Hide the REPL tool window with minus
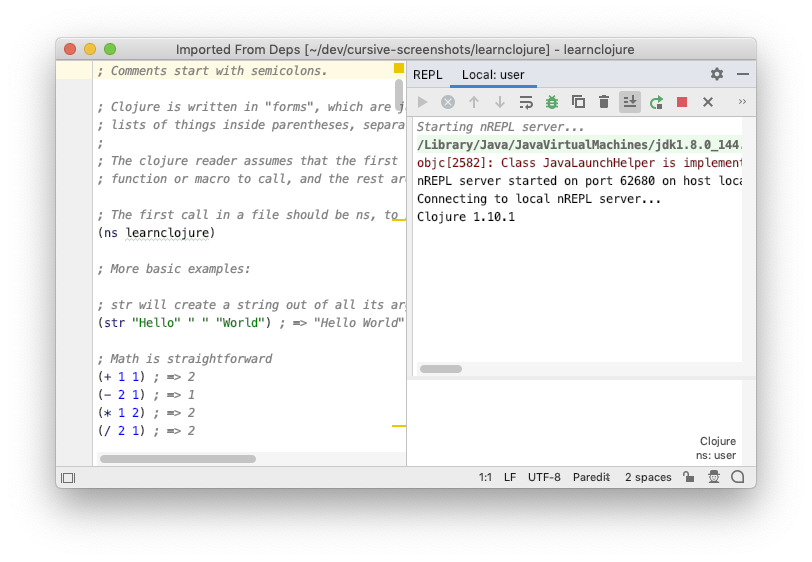Image resolution: width=812 pixels, height=562 pixels. [x=743, y=74]
